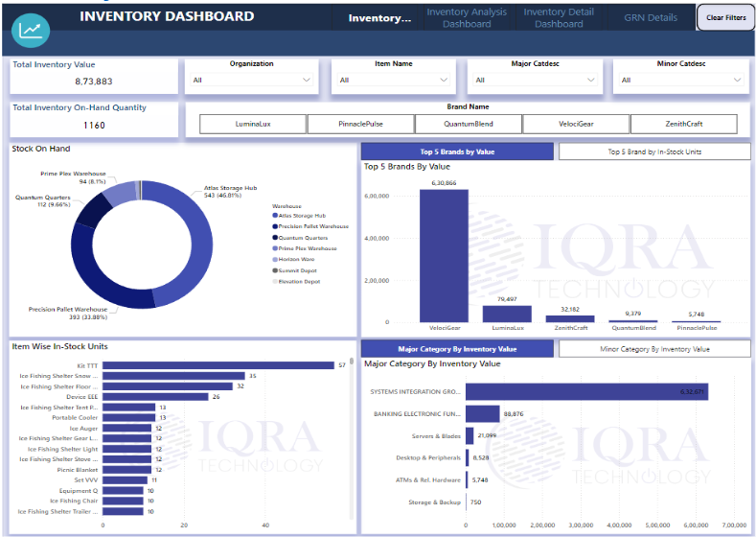
Task: Click the Precision Pallet Warehouse legend marker
Action: (274, 226)
